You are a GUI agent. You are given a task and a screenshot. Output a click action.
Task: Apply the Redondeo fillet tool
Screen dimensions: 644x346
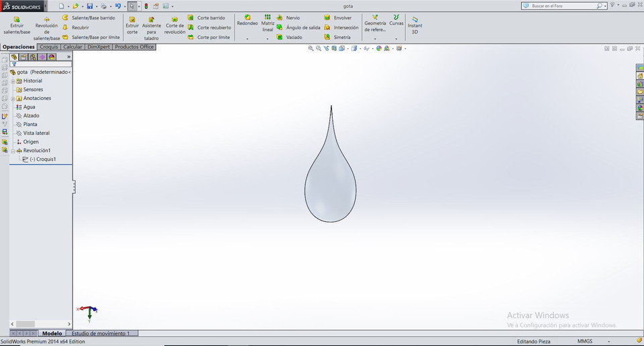[x=248, y=21]
